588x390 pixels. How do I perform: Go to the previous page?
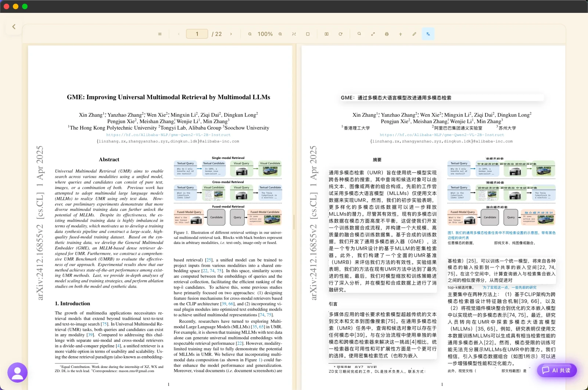coord(179,34)
